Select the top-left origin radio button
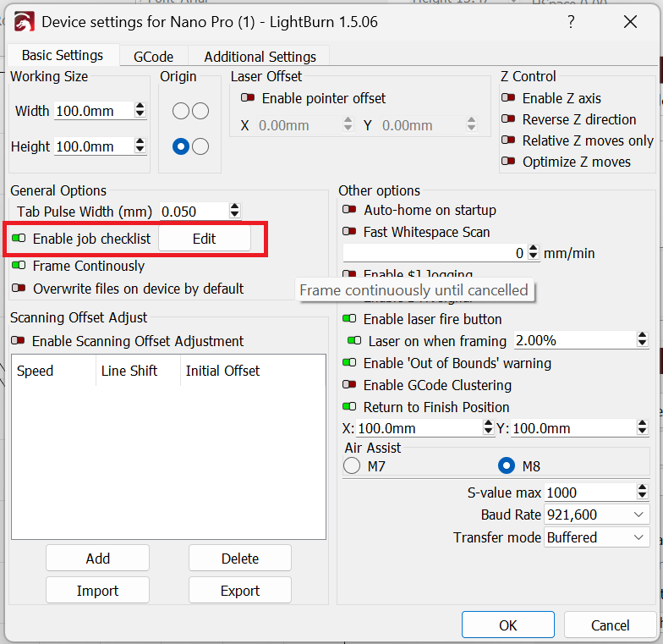The height and width of the screenshot is (644, 663). (180, 111)
